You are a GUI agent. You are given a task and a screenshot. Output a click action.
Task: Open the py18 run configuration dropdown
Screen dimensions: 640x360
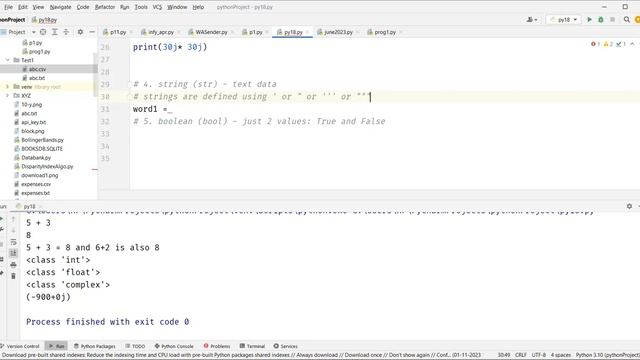(x=564, y=20)
